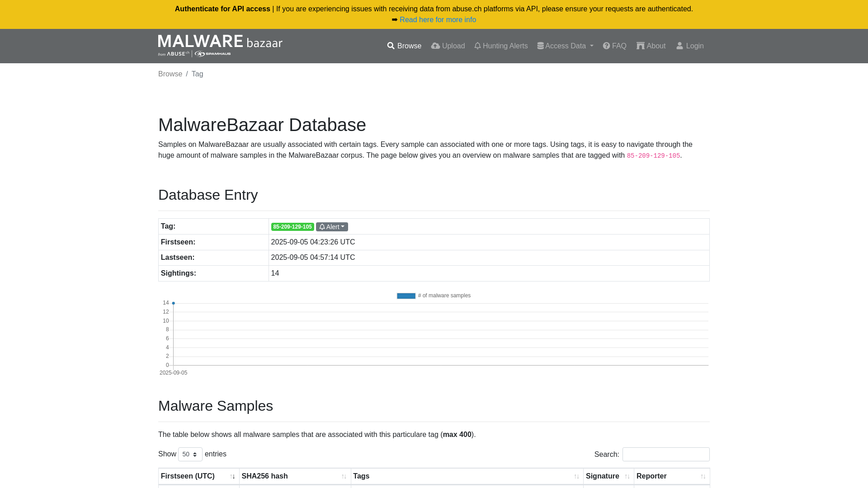868x488 pixels.
Task: Go to the Login page
Action: coord(690,46)
